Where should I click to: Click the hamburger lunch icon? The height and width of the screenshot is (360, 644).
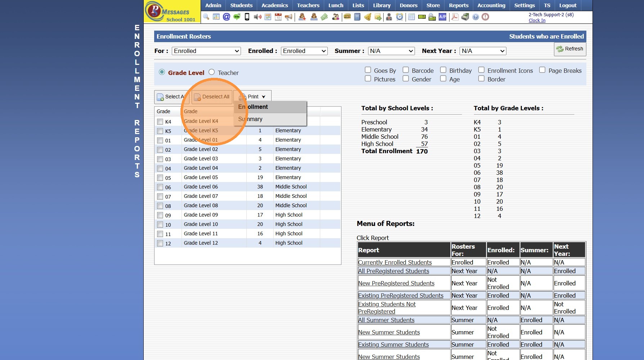tap(347, 17)
